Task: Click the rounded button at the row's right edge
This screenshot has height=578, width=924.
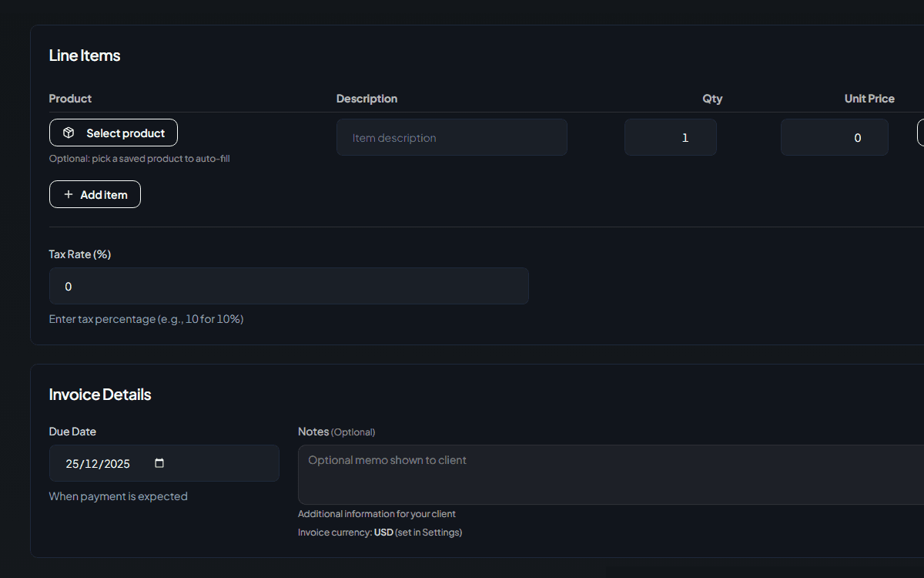Action: point(921,133)
